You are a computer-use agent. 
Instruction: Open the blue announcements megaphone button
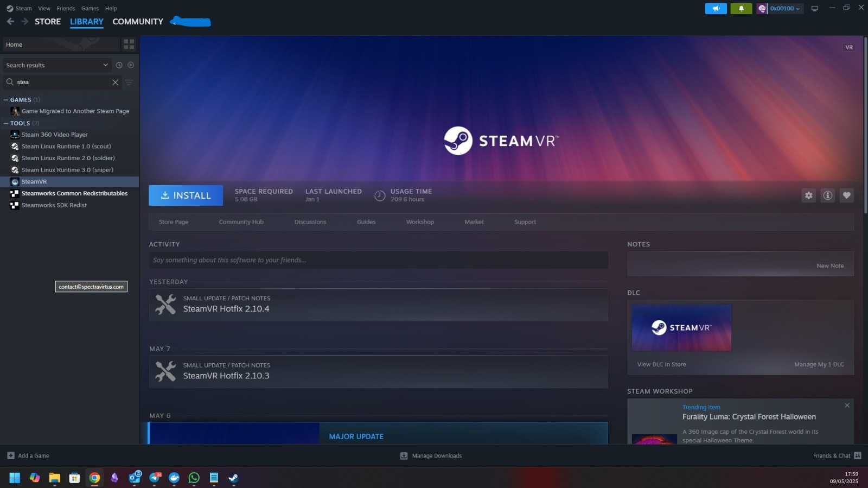click(716, 9)
